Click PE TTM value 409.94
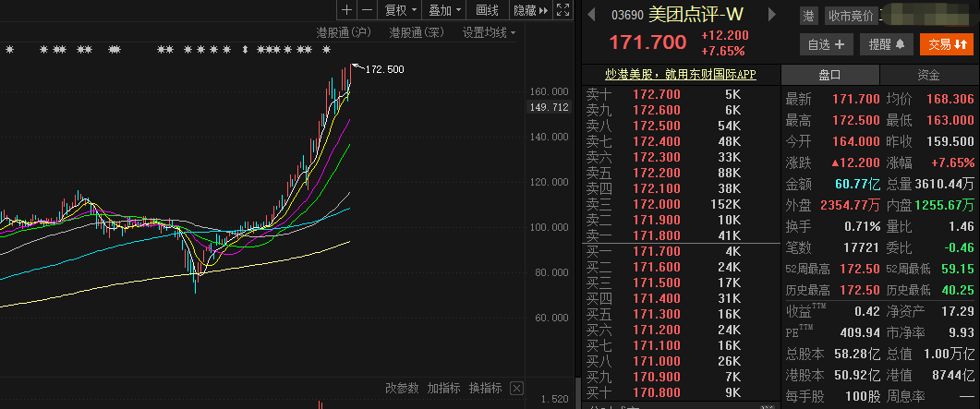 tap(859, 332)
